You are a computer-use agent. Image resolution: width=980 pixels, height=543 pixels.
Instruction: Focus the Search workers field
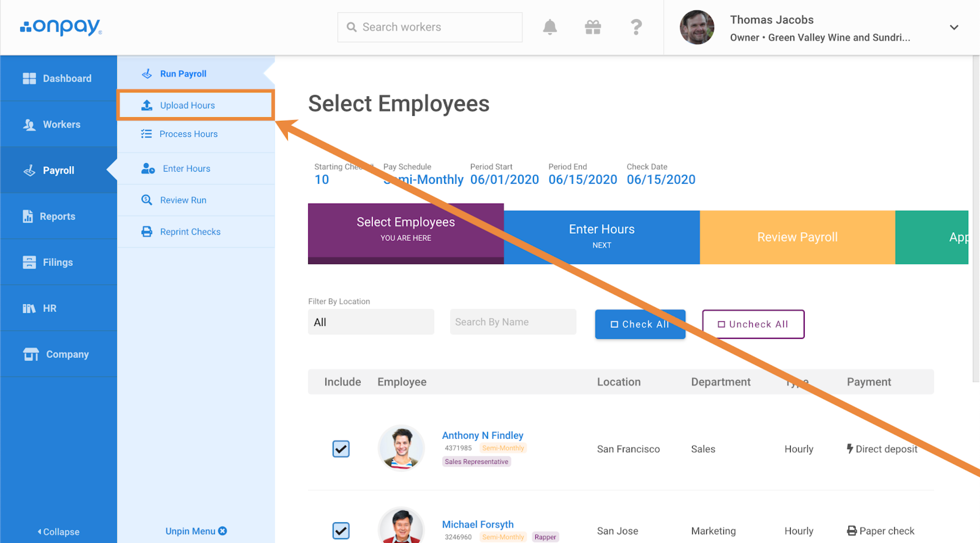[x=430, y=27]
